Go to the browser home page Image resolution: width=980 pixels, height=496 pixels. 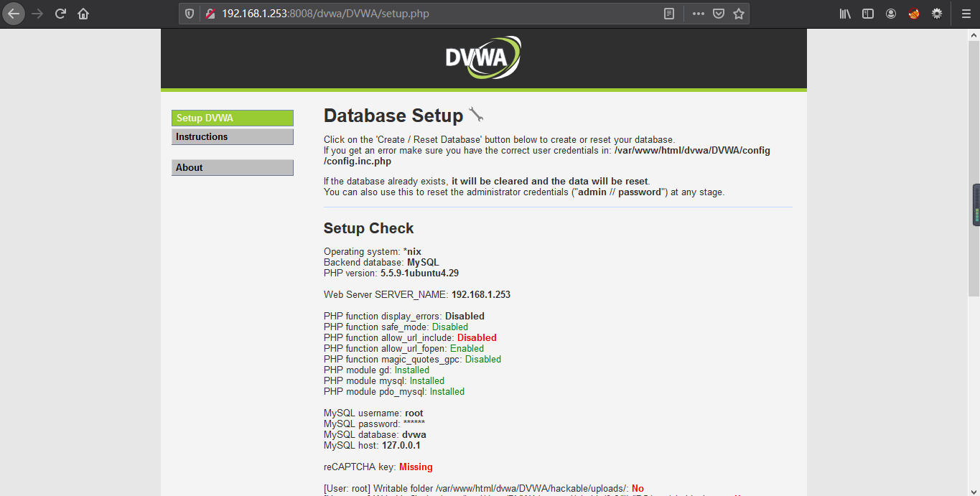[83, 13]
